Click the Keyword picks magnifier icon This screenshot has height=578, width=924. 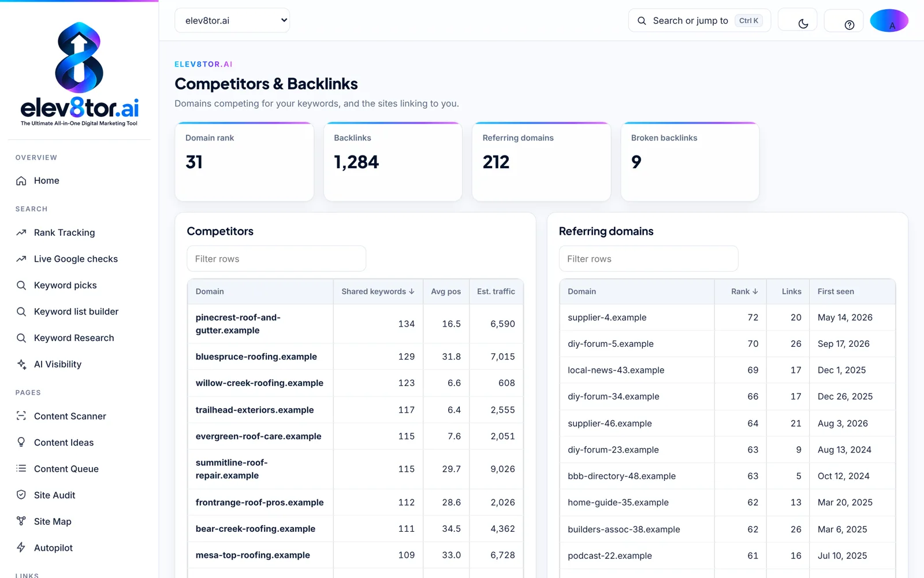pos(21,286)
